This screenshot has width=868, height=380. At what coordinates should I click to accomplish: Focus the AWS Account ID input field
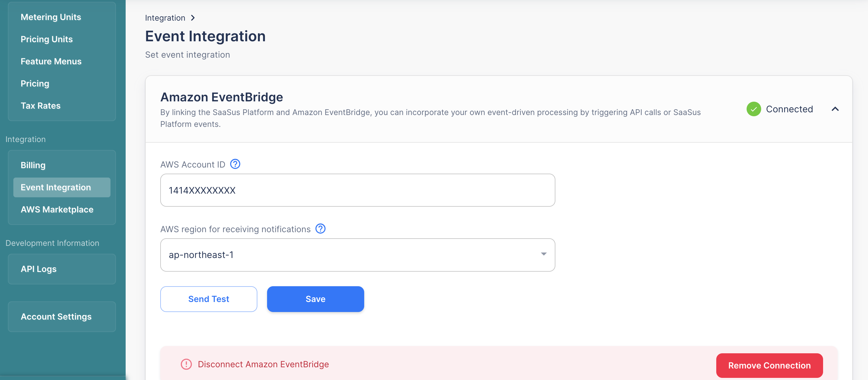click(358, 190)
